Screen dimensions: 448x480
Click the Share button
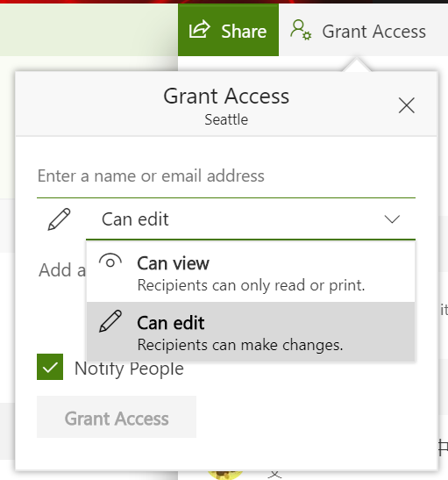pyautogui.click(x=228, y=30)
